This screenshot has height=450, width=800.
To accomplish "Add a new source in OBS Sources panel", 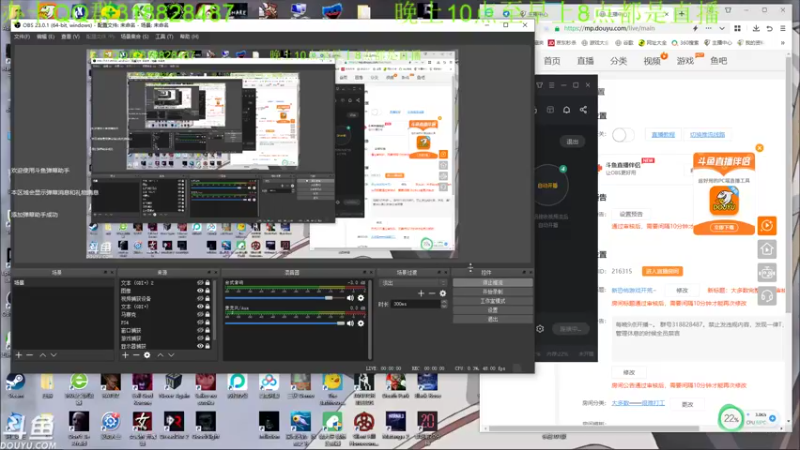I will [x=125, y=355].
